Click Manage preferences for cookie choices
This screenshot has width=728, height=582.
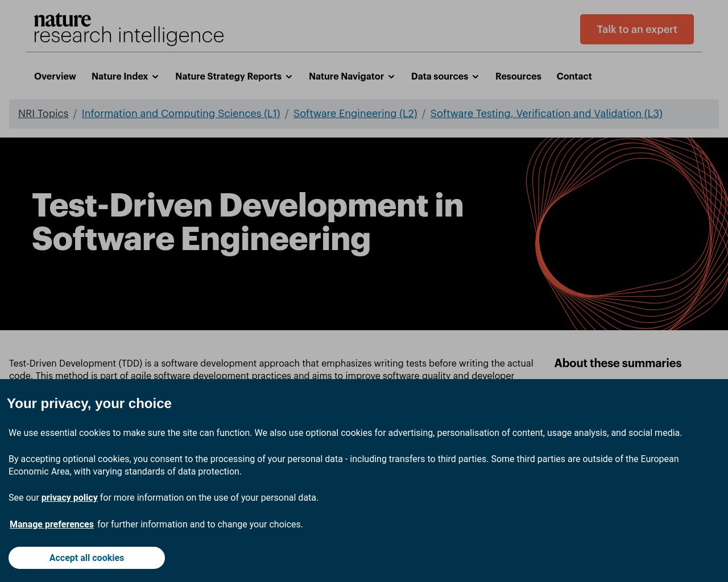(x=51, y=524)
